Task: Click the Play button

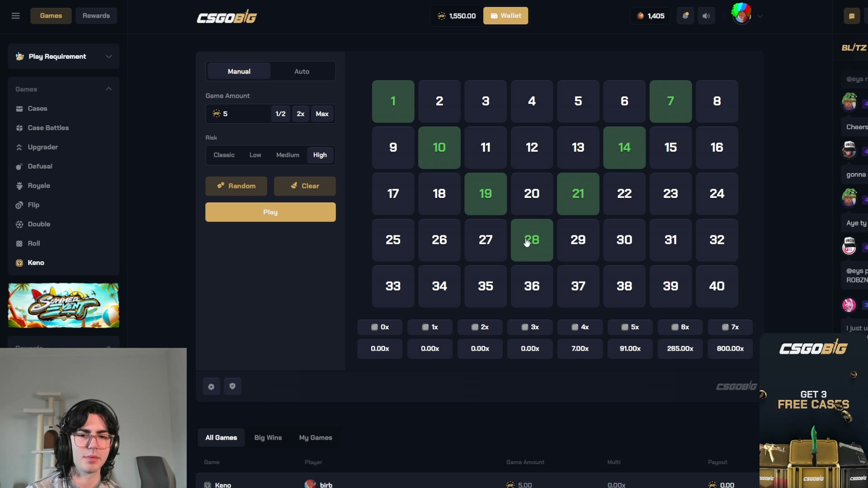Action: coord(270,212)
